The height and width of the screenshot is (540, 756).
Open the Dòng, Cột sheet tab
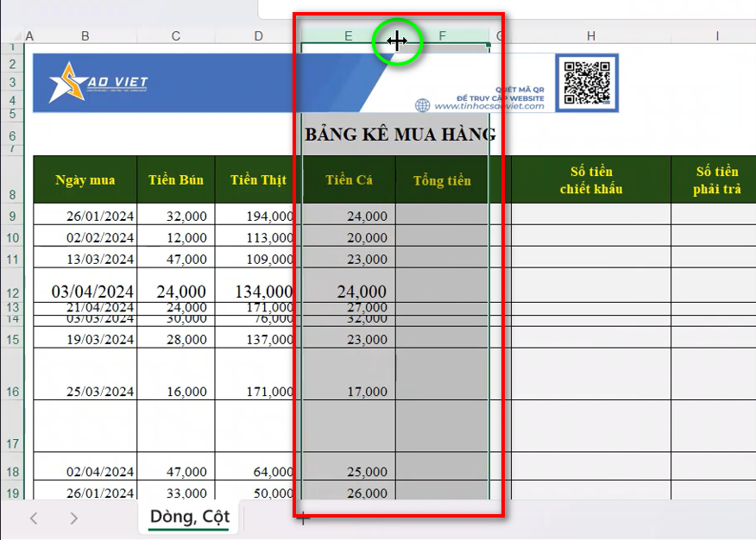189,517
